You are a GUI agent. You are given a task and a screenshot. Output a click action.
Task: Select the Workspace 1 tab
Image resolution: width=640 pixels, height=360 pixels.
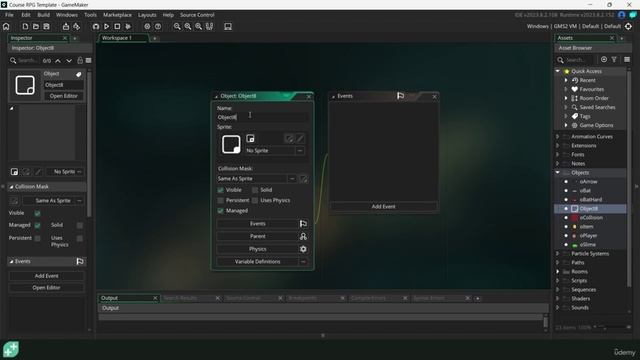pyautogui.click(x=122, y=38)
